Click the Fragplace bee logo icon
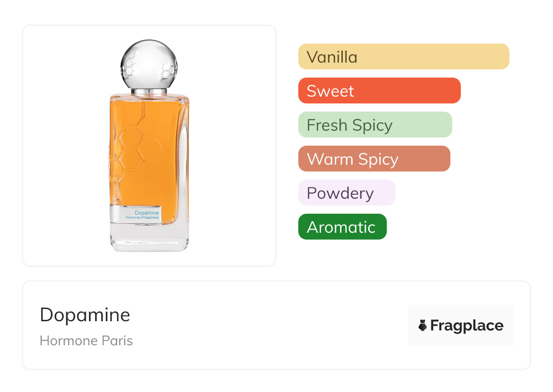The height and width of the screenshot is (392, 553). [x=423, y=325]
